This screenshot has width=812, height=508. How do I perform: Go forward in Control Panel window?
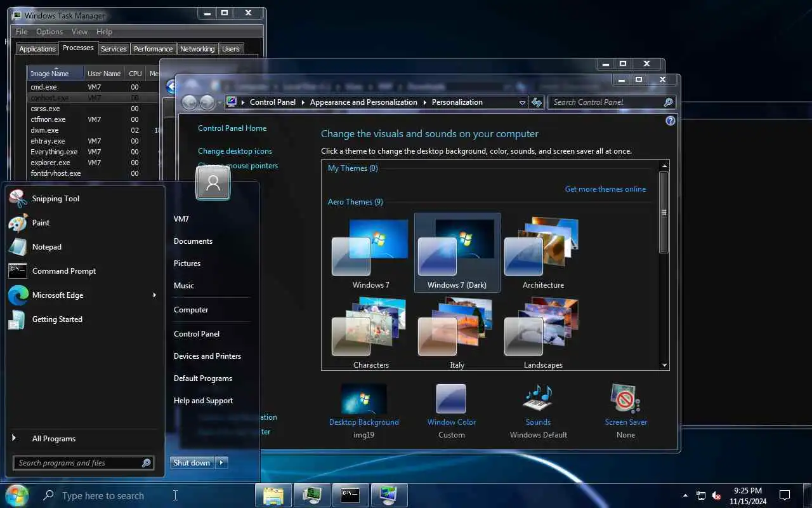coord(207,102)
